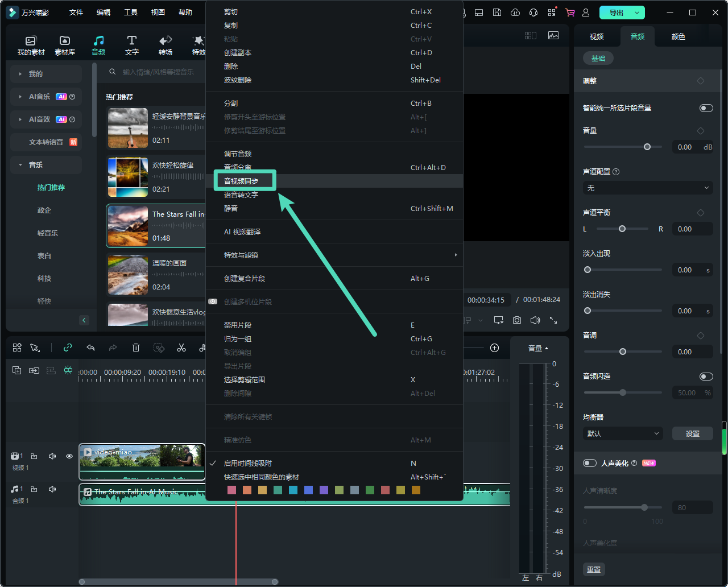The height and width of the screenshot is (587, 728).
Task: Open the 均衡器 preset dropdown showing 默认
Action: pyautogui.click(x=623, y=433)
